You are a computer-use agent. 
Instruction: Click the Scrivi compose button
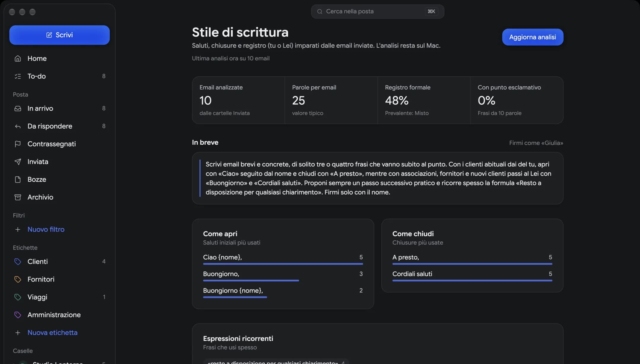(x=60, y=35)
